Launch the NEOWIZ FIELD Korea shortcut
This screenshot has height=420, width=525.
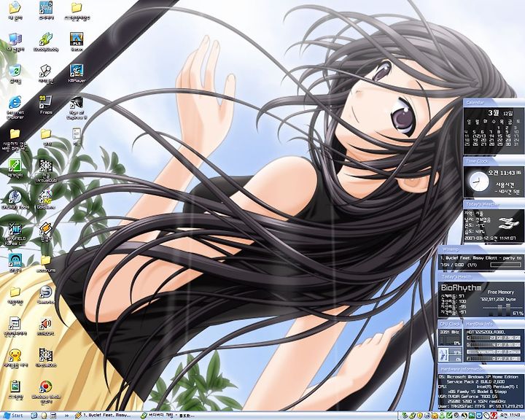15,230
